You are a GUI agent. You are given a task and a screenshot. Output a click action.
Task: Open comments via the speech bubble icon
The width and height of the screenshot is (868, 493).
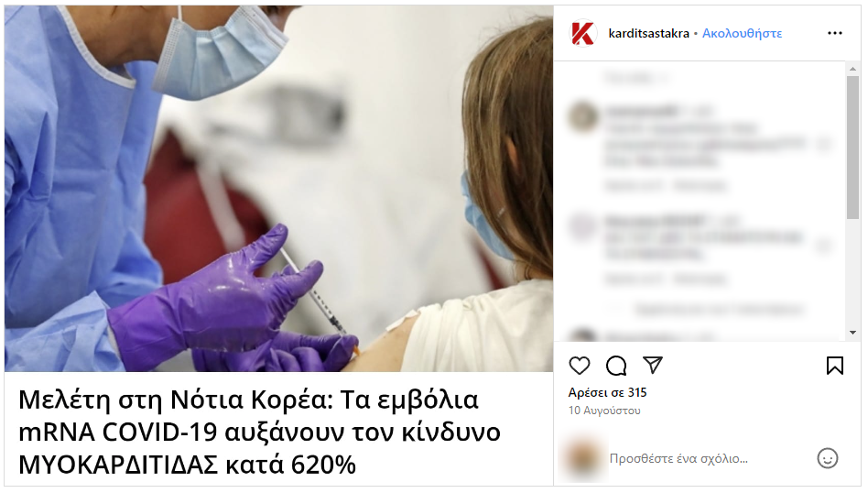pos(615,366)
